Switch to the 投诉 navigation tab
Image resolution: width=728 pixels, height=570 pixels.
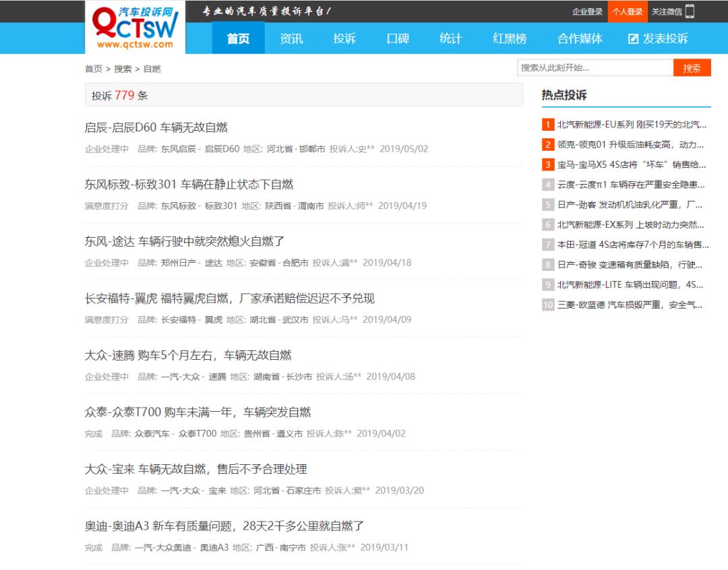click(x=344, y=38)
